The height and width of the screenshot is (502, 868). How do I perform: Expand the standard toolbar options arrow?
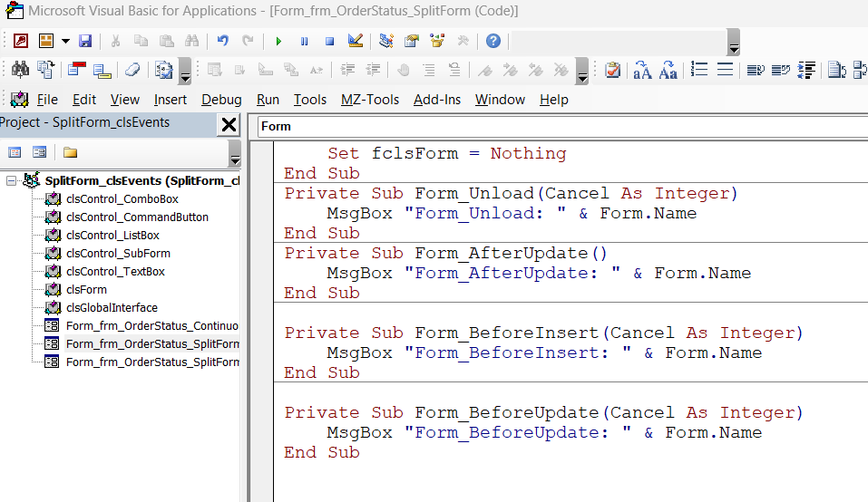click(x=734, y=43)
